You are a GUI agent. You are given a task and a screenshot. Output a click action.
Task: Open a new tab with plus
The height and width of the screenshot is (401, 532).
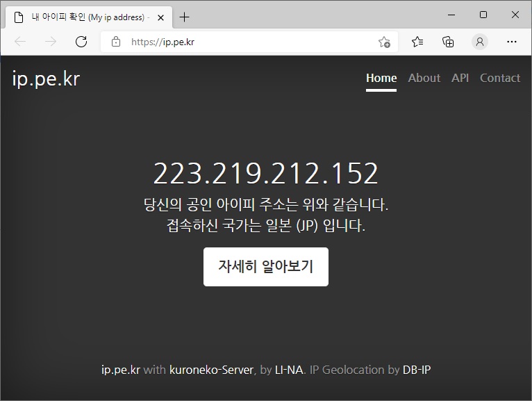click(x=184, y=17)
